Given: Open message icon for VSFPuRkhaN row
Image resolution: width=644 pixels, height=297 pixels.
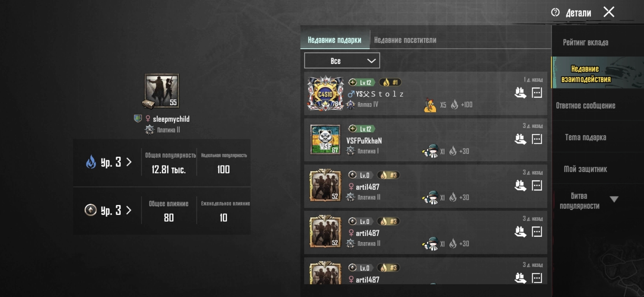Looking at the screenshot, I should pos(537,139).
